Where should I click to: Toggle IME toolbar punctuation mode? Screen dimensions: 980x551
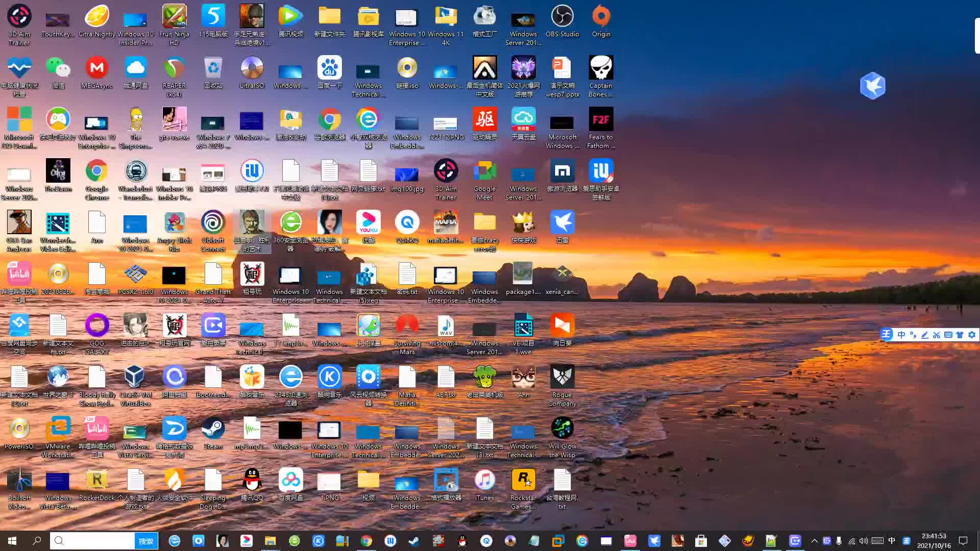click(913, 335)
